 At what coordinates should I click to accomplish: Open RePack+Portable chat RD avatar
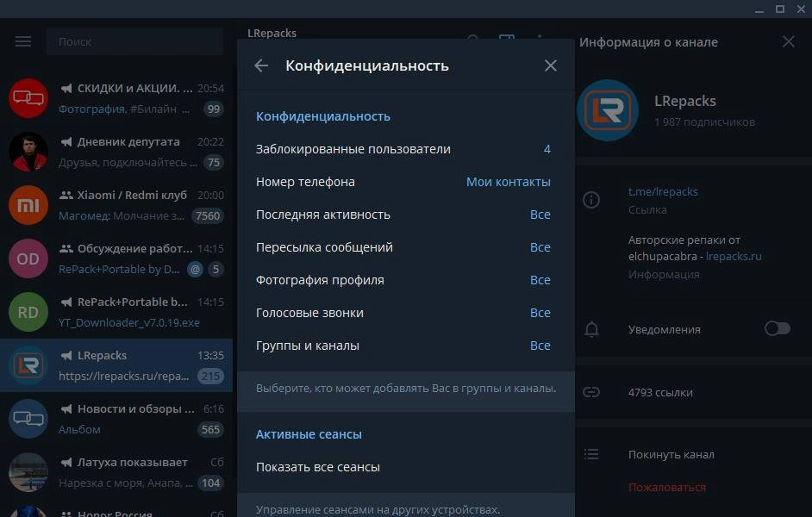point(28,312)
